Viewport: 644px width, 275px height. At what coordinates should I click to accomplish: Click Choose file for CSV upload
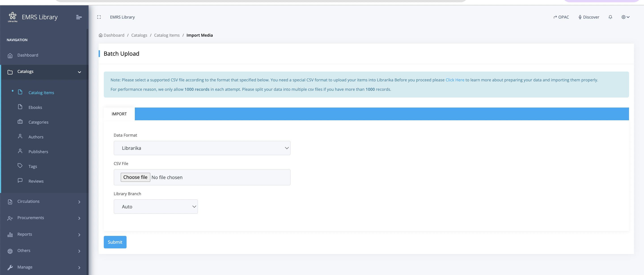point(135,177)
